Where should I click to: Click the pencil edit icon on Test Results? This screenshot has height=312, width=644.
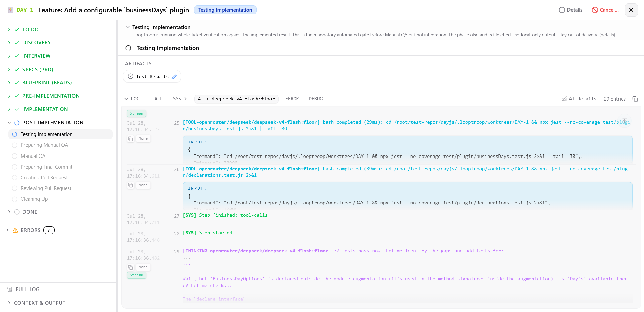[x=174, y=77]
